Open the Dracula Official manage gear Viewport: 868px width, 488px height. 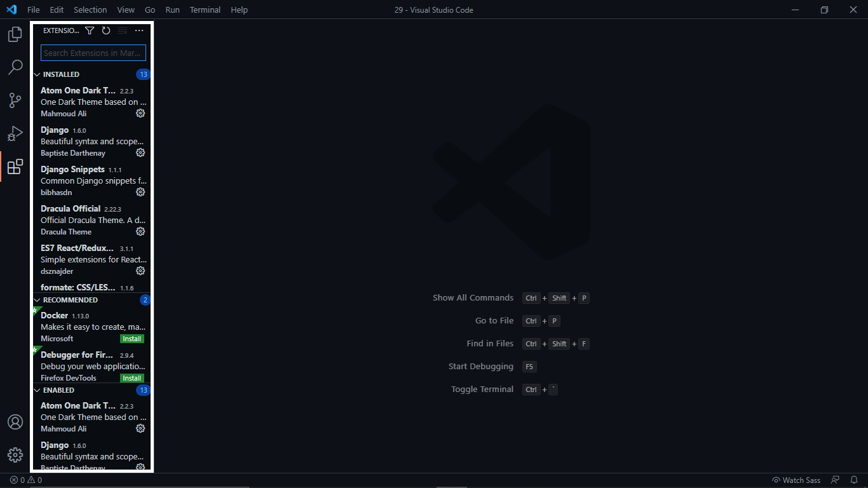click(x=140, y=231)
